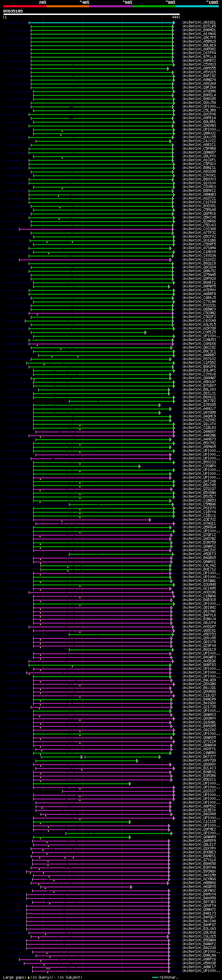Click the purple alignment bar of UniRef100_C0S368
This screenshot has width=222, height=980.
[x=96, y=229]
